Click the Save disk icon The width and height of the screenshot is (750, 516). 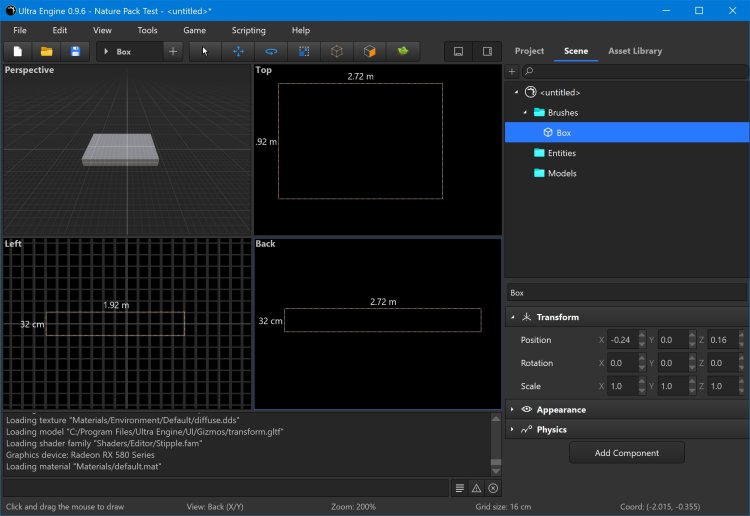tap(74, 51)
